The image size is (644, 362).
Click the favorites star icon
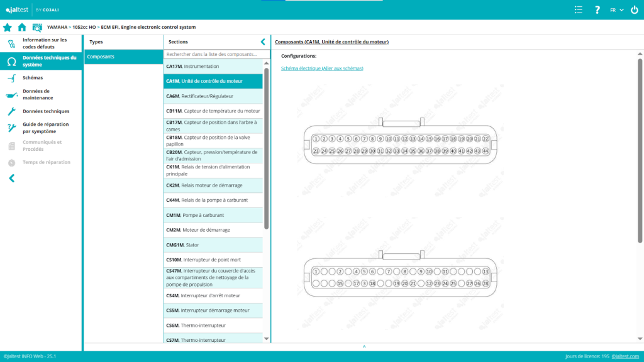8,28
